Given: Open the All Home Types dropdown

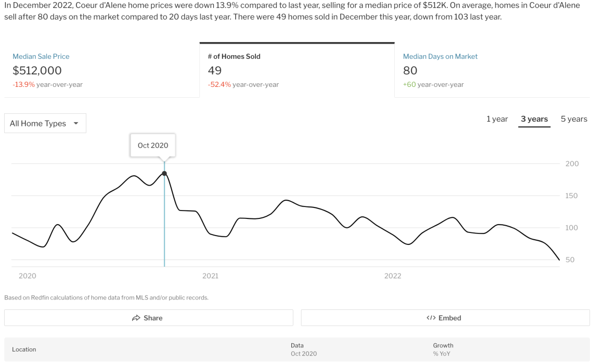Looking at the screenshot, I should tap(45, 123).
